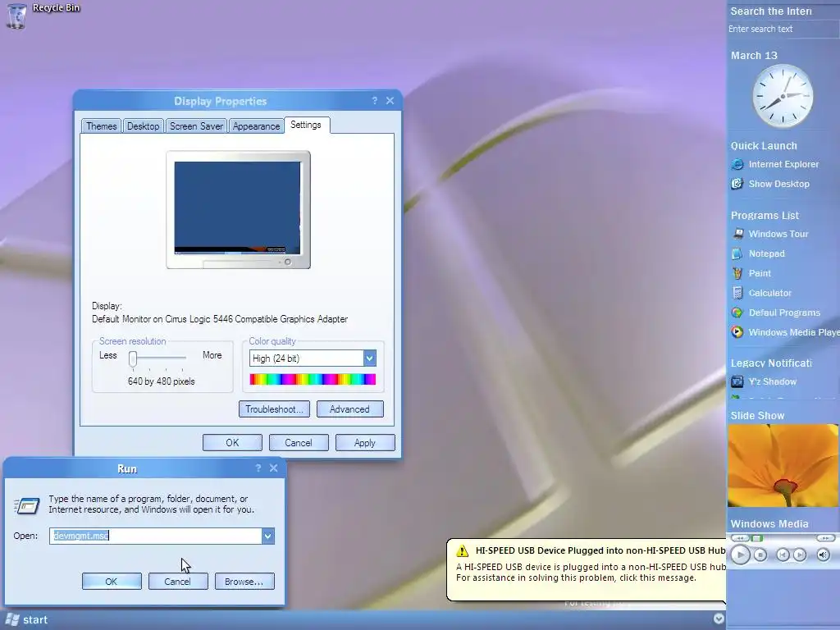The width and height of the screenshot is (840, 630).
Task: Click the Slide Show section header
Action: 757,416
